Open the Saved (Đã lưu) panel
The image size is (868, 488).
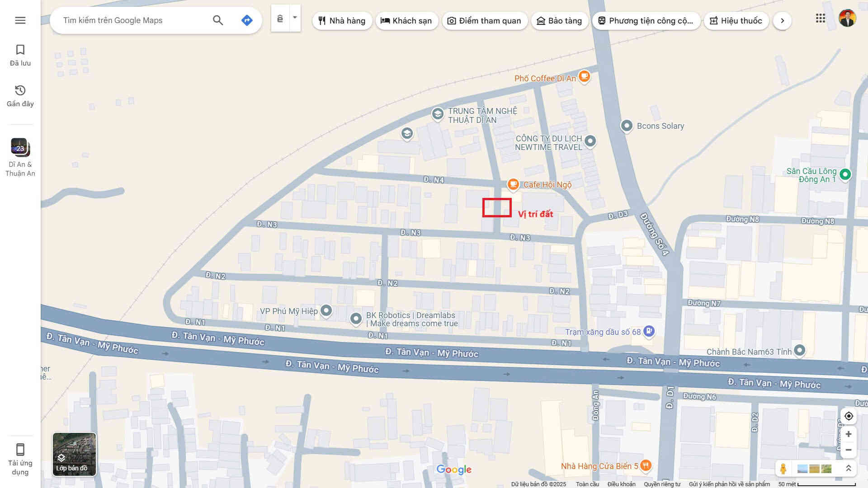click(20, 55)
